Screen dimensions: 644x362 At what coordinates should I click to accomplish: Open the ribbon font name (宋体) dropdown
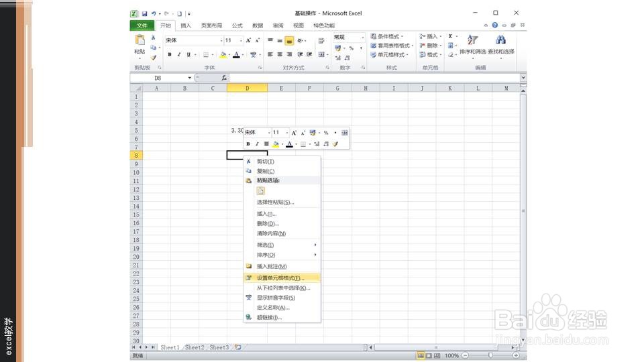coord(221,41)
